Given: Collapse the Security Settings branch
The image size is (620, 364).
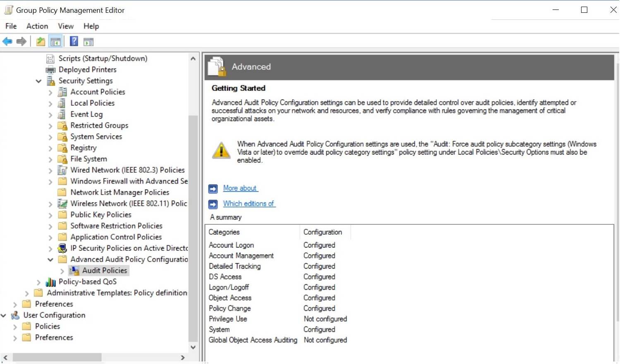Looking at the screenshot, I should [x=38, y=81].
